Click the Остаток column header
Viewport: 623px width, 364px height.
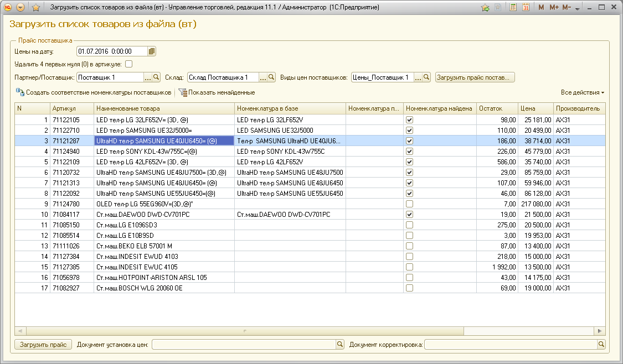click(497, 108)
